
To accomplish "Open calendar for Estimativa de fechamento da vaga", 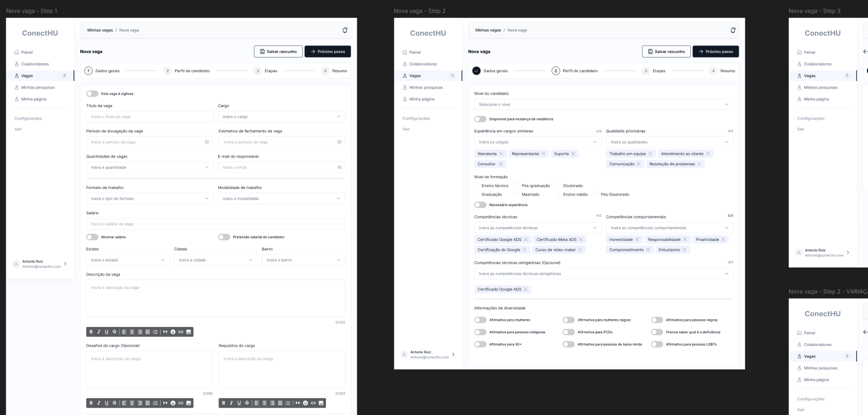I will point(339,142).
